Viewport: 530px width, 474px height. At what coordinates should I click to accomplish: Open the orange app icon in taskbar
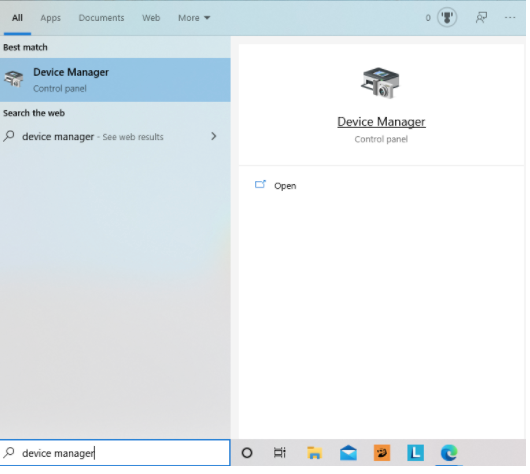tap(382, 452)
